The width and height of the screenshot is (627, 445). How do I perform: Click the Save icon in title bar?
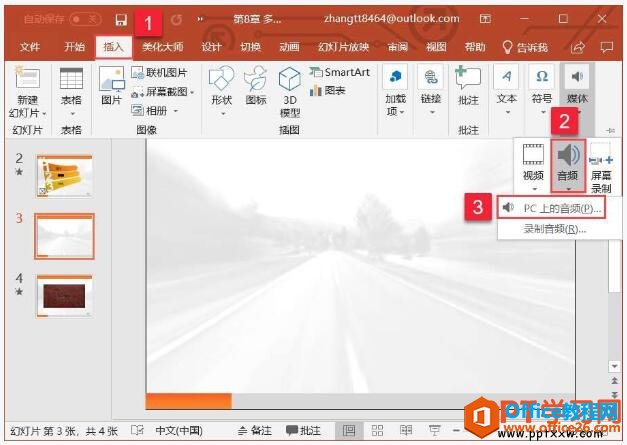coord(121,20)
